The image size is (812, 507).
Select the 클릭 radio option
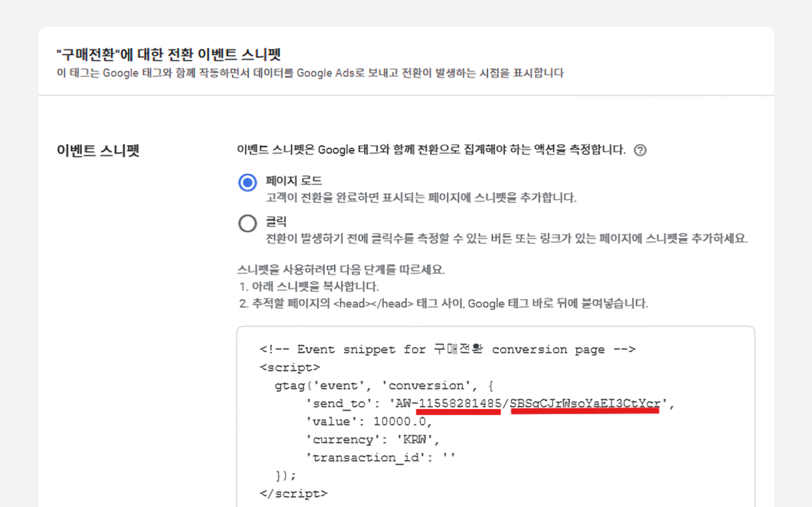248,223
